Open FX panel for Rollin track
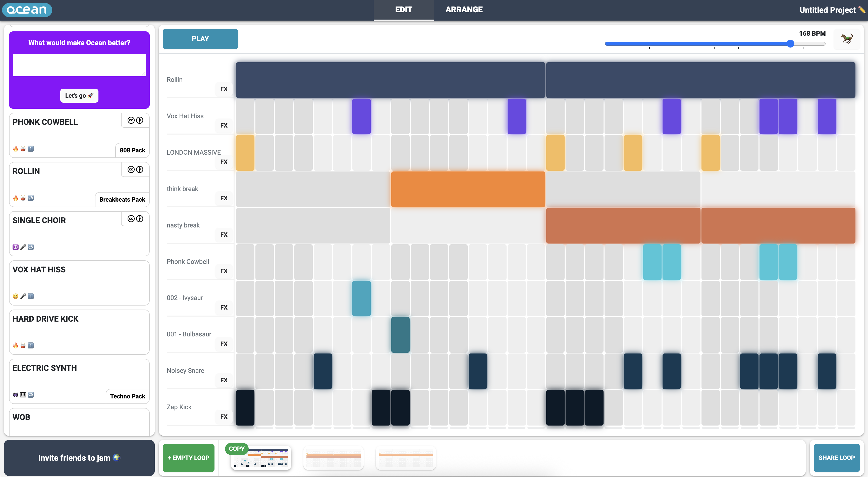Image resolution: width=868 pixels, height=477 pixels. [224, 89]
